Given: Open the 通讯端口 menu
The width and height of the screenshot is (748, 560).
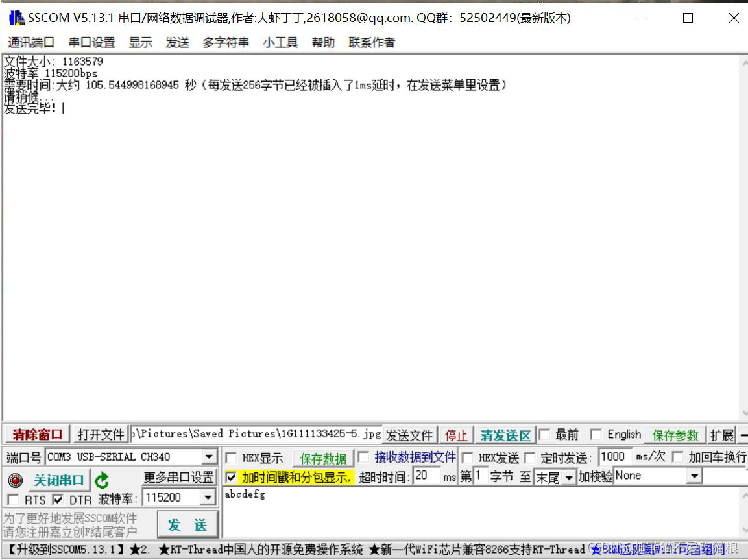Looking at the screenshot, I should click(x=31, y=42).
